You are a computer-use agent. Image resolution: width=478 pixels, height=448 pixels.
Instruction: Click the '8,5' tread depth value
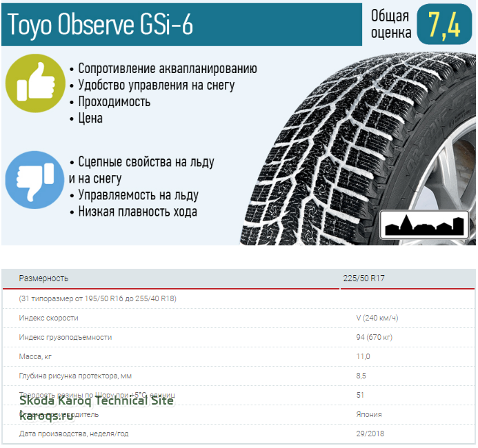pos(361,376)
